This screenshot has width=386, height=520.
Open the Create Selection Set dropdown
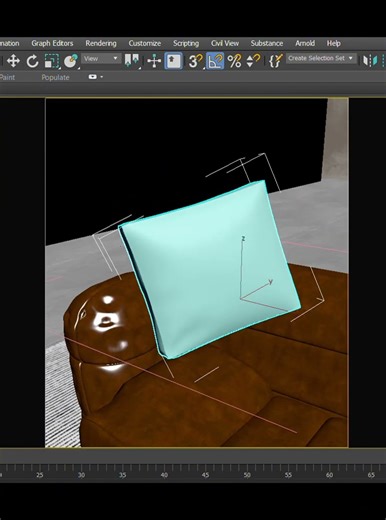click(x=321, y=59)
